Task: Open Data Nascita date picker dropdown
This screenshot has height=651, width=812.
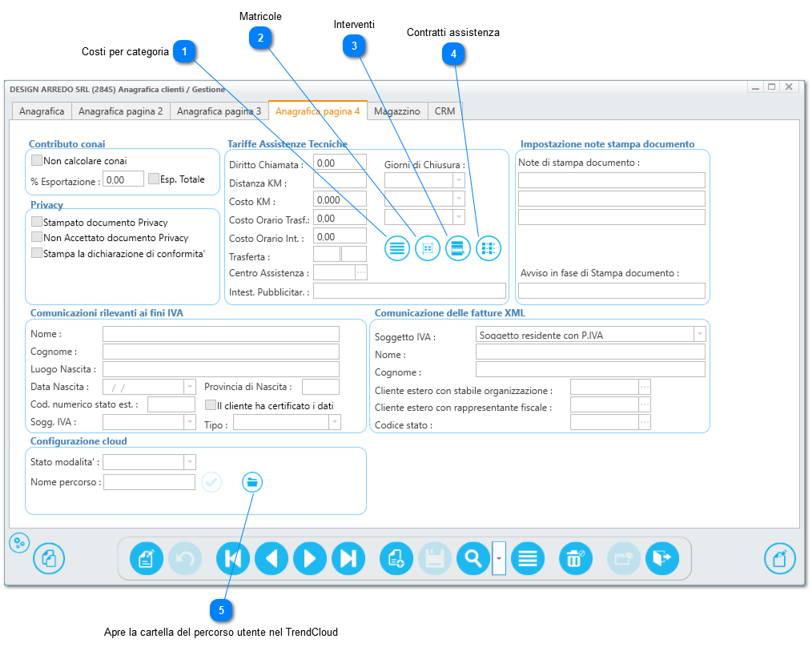Action: point(190,387)
